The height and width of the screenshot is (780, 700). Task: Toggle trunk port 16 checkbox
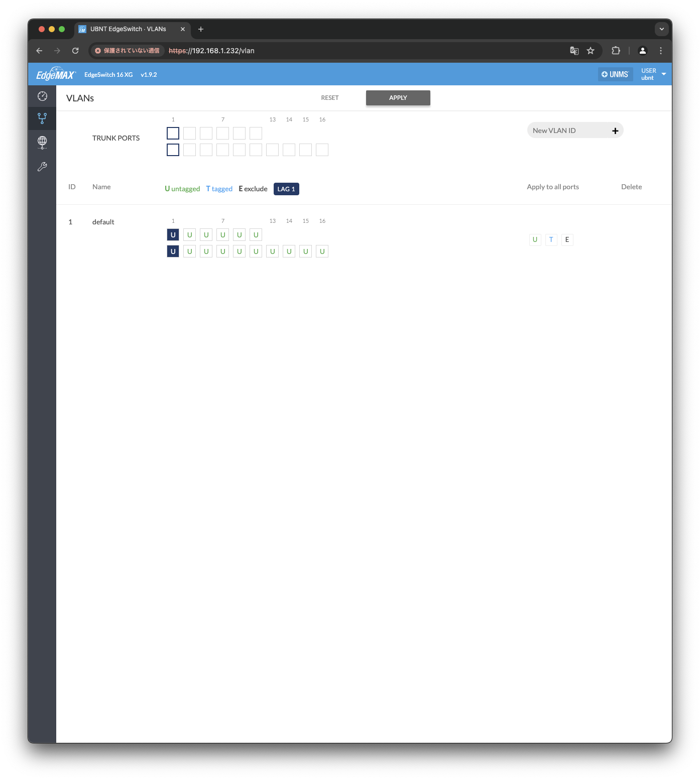(x=322, y=150)
